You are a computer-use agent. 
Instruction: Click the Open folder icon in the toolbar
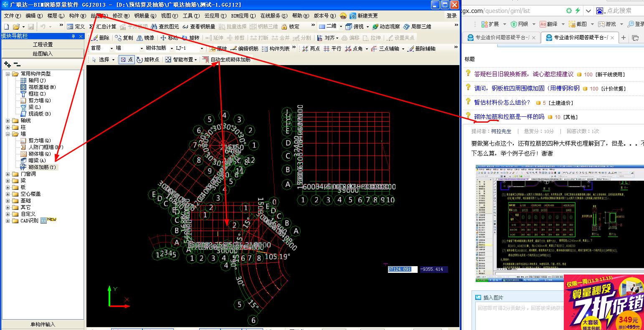click(16, 26)
